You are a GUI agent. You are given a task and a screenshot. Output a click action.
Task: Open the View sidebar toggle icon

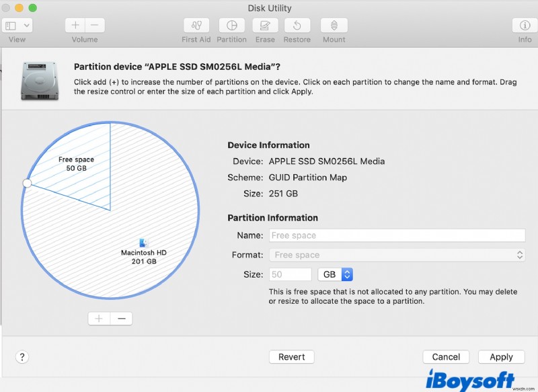point(11,26)
